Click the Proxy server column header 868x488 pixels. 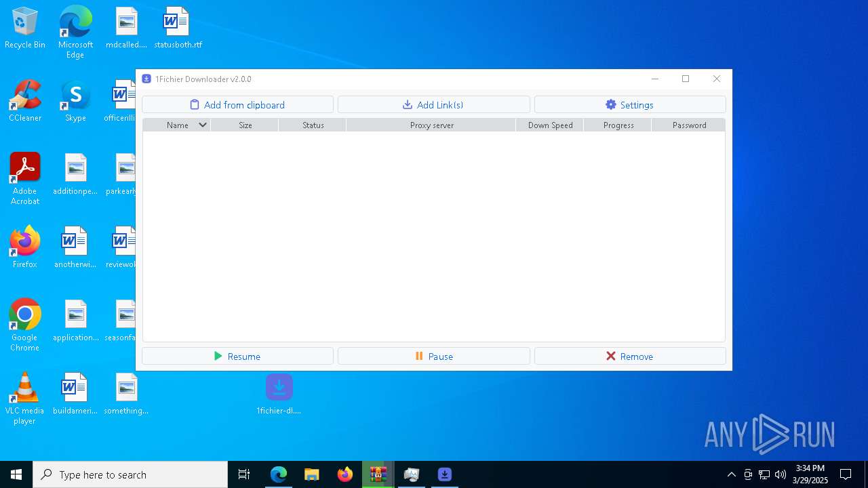(x=431, y=125)
